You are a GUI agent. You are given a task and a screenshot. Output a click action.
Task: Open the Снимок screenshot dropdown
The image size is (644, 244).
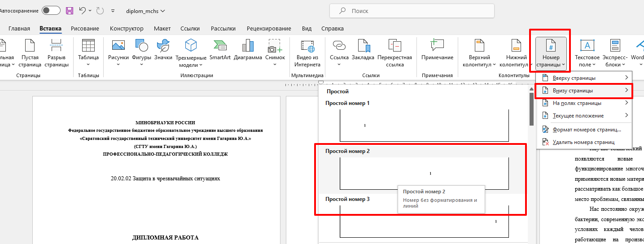pos(275,53)
